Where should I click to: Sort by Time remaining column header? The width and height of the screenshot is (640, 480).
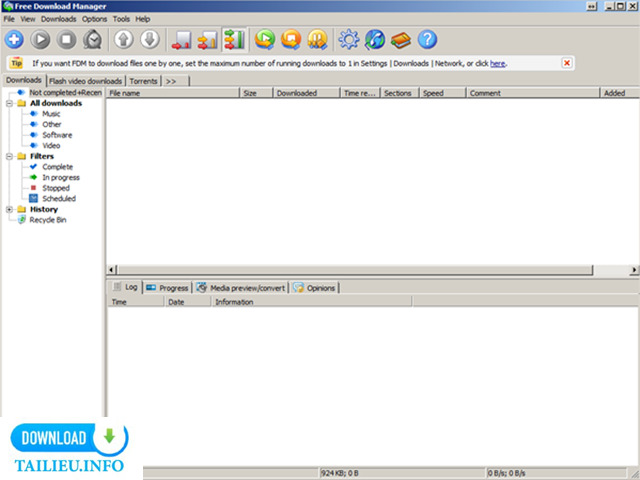(360, 93)
